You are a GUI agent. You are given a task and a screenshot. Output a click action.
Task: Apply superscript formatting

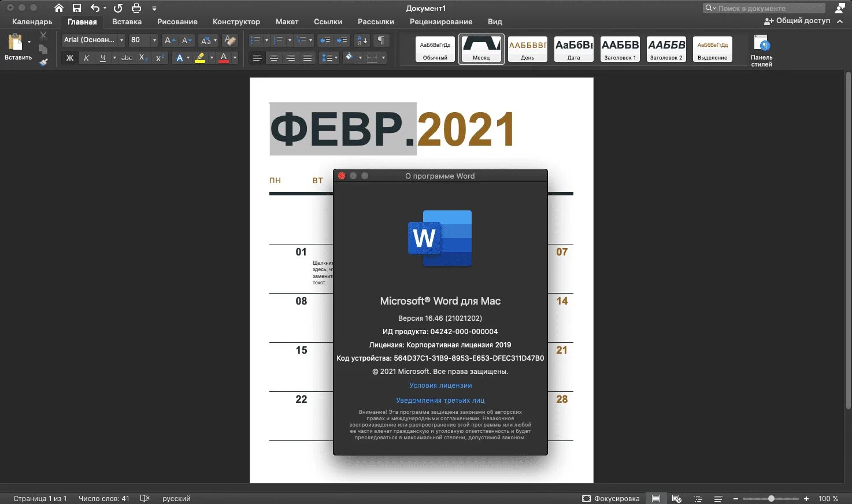click(160, 58)
